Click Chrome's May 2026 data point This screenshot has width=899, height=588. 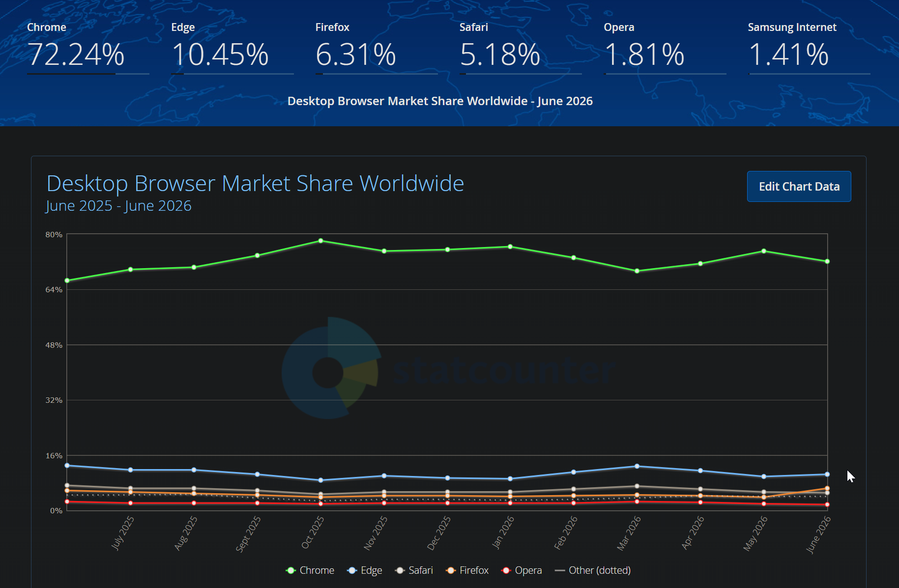click(764, 251)
